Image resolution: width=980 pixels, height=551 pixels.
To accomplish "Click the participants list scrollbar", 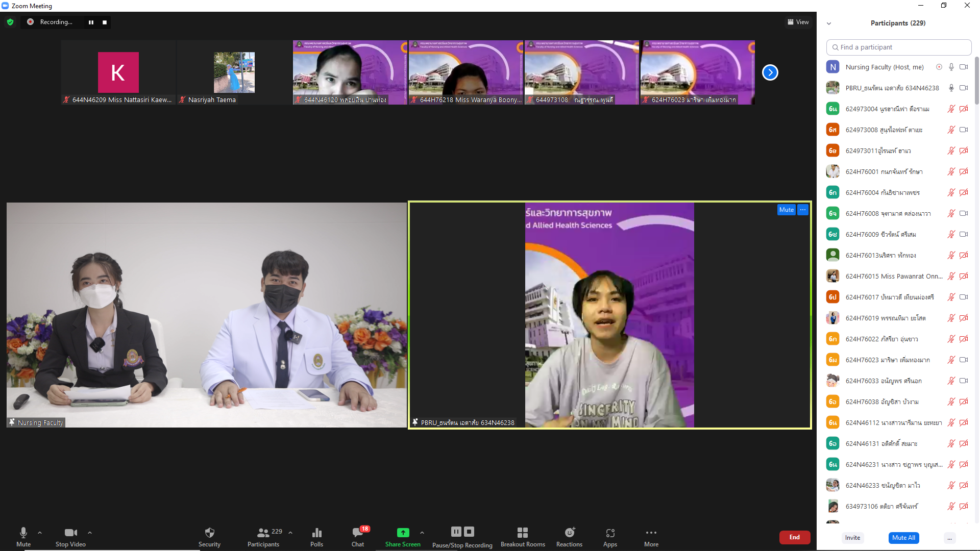I will coord(976,82).
